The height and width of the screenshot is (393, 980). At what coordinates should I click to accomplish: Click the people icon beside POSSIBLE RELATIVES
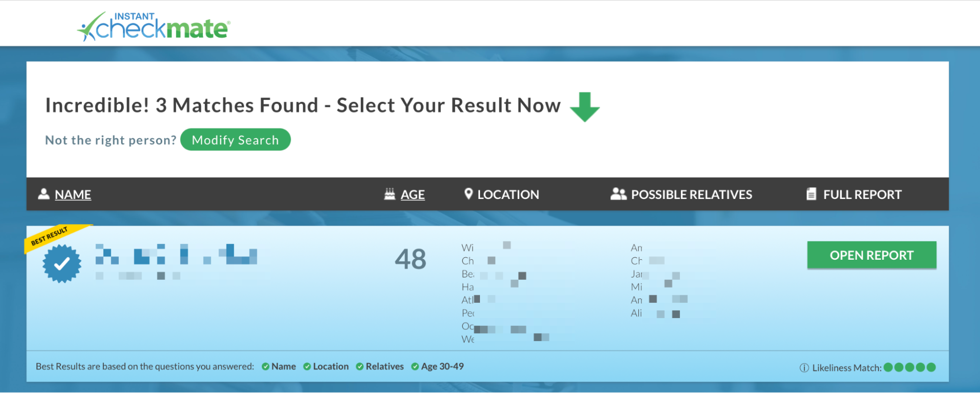(x=618, y=194)
